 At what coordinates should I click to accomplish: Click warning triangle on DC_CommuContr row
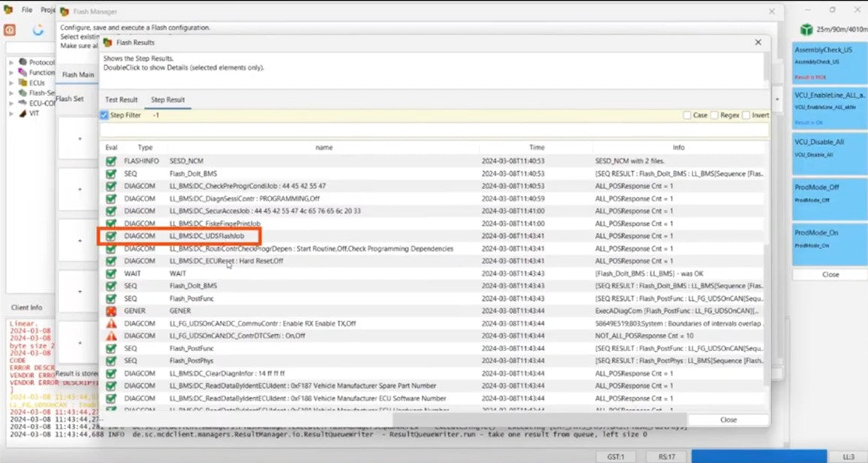[x=111, y=323]
